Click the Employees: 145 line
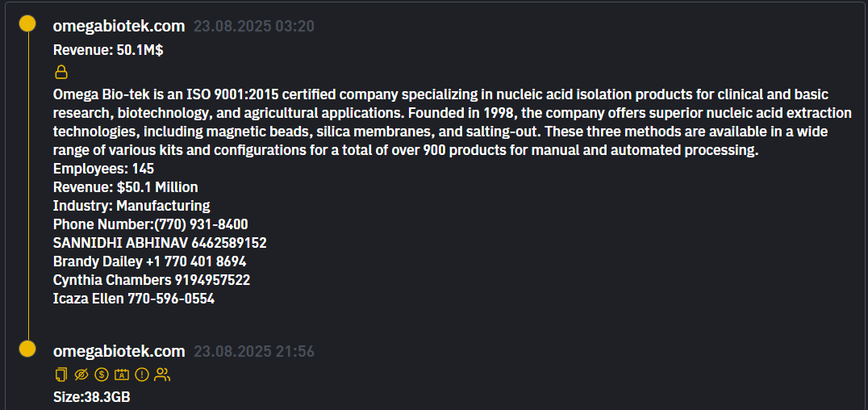Image resolution: width=868 pixels, height=410 pixels. [x=103, y=169]
